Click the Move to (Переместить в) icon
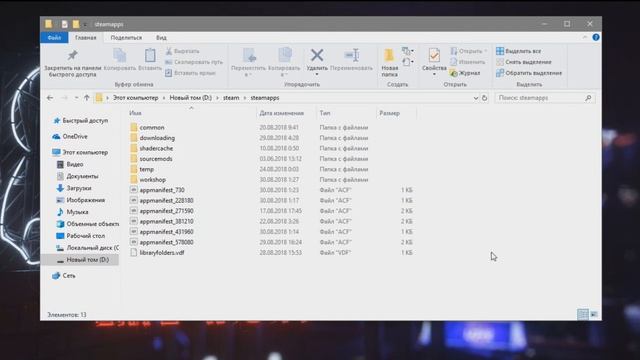The width and height of the screenshot is (640, 360). [x=249, y=56]
